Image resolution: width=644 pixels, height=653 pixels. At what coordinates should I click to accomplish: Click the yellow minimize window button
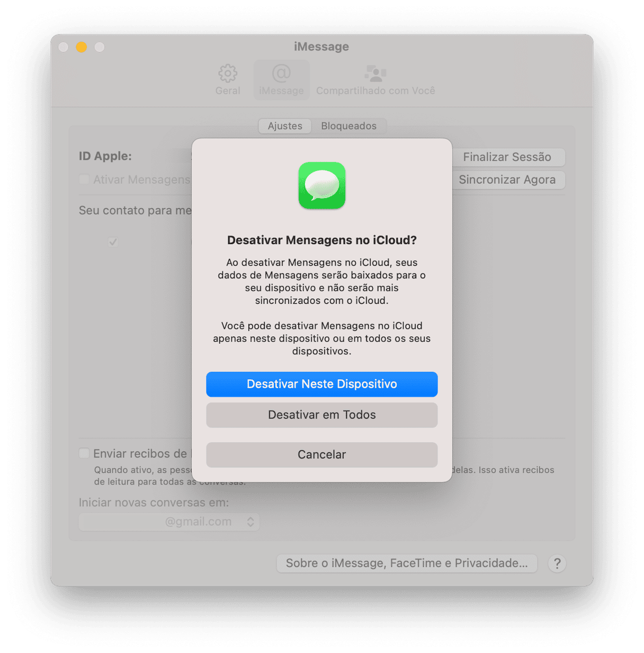pyautogui.click(x=81, y=47)
